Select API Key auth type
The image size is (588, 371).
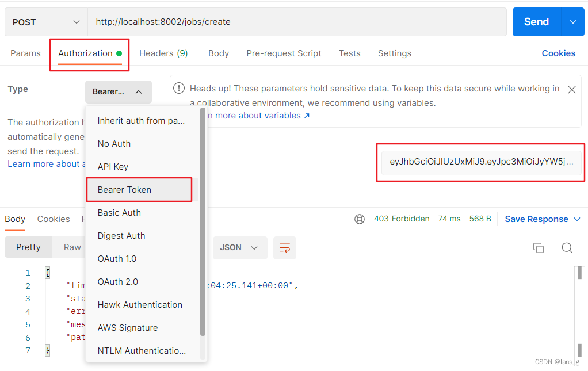coord(143,167)
